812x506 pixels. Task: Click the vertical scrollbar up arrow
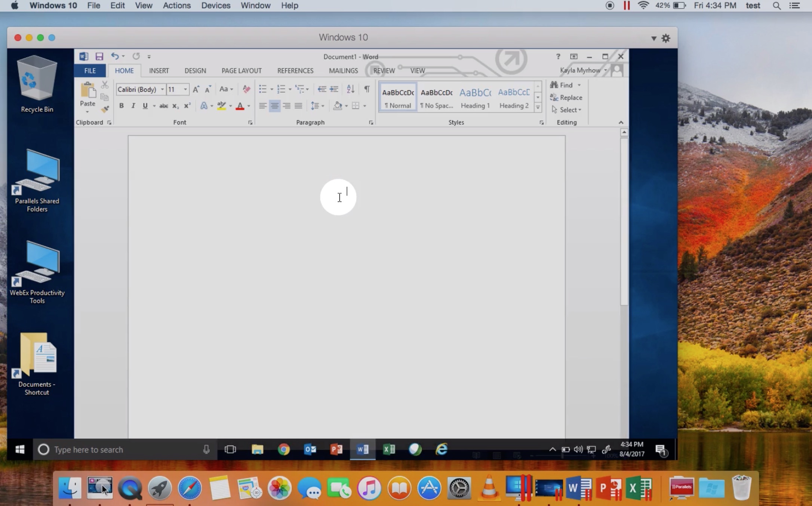[624, 132]
